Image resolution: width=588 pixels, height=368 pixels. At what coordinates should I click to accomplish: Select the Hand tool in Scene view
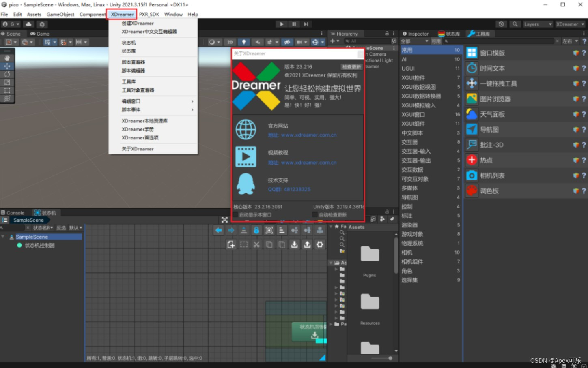coord(7,58)
